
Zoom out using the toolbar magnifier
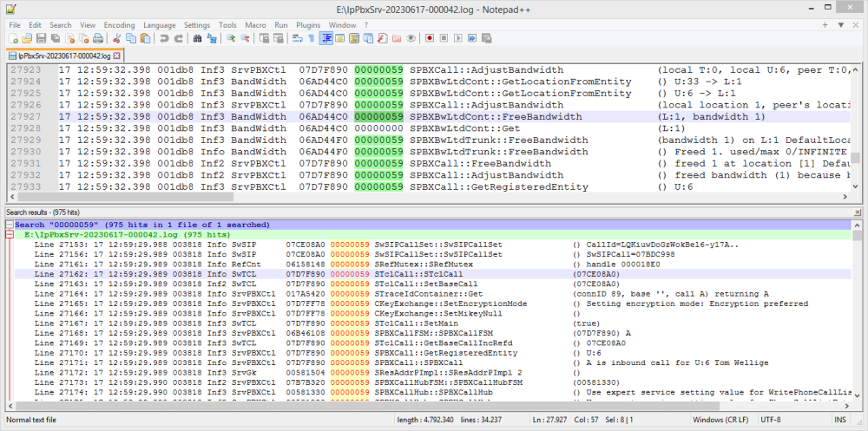(245, 38)
